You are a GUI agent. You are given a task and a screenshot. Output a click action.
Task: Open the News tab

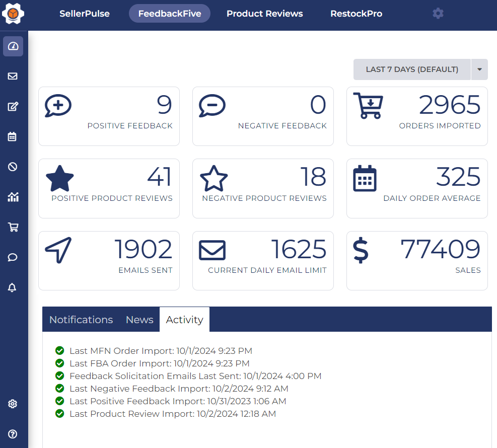click(139, 319)
